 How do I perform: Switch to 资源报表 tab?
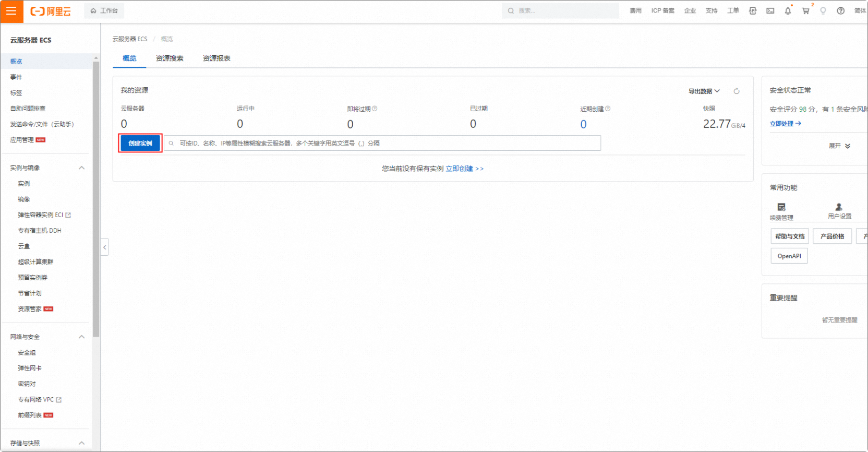[216, 58]
